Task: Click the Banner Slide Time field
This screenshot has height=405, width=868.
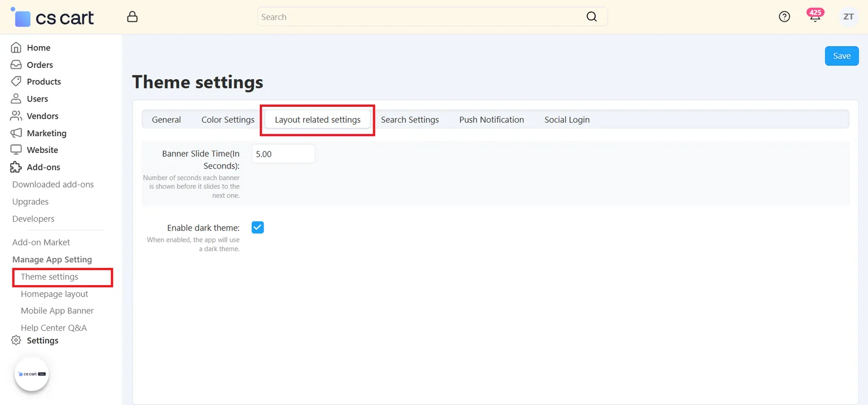Action: [x=283, y=154]
